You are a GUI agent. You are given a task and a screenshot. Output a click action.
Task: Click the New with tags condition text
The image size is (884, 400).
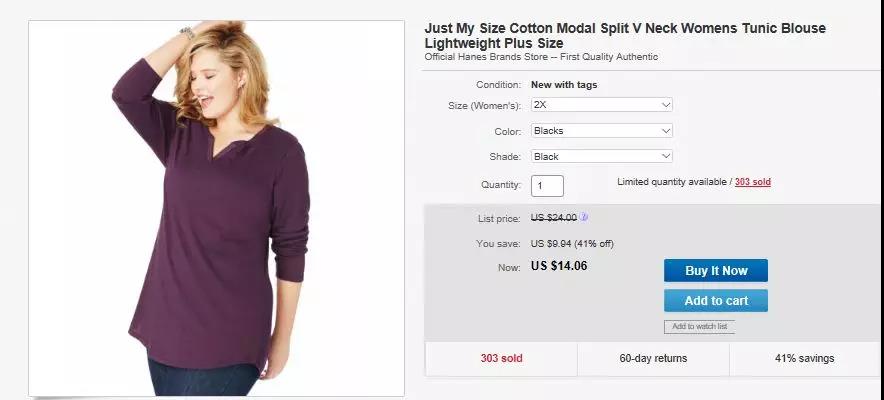(x=564, y=85)
